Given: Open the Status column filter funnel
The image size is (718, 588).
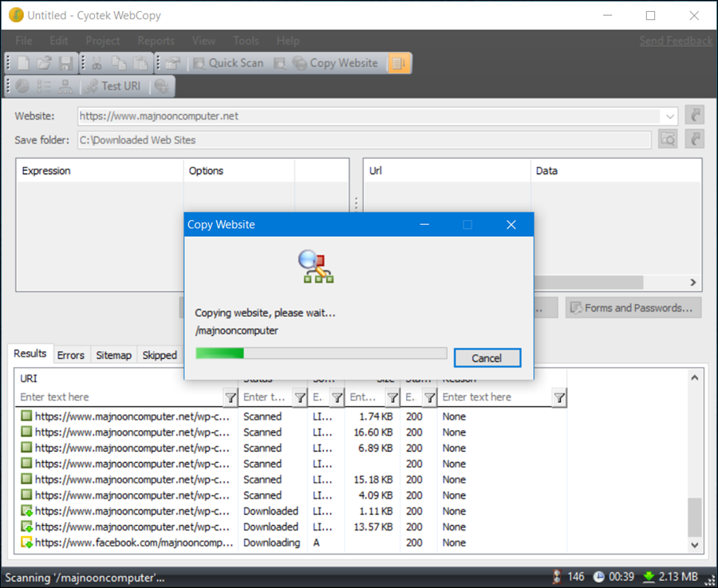Looking at the screenshot, I should coord(299,397).
